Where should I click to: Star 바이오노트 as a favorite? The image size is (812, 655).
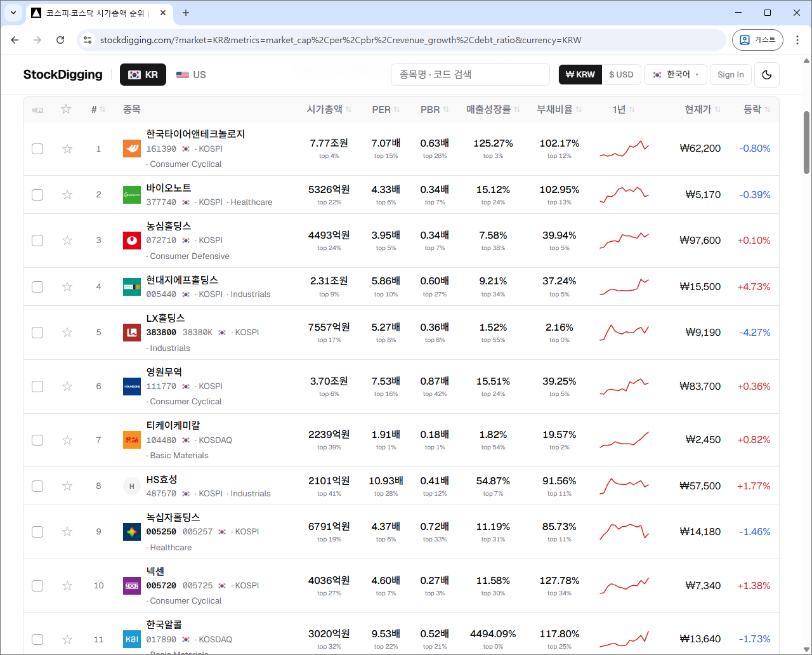point(67,194)
